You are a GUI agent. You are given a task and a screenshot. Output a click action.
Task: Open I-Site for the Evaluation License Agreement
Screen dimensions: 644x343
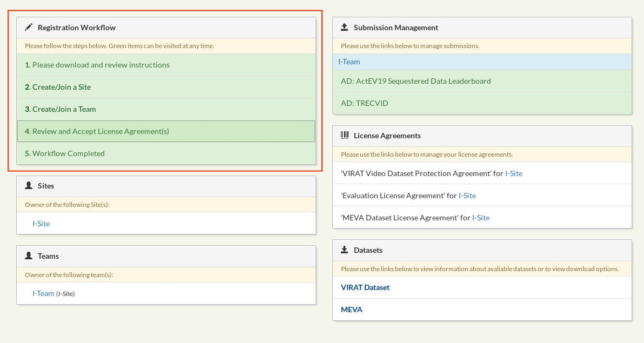[467, 195]
